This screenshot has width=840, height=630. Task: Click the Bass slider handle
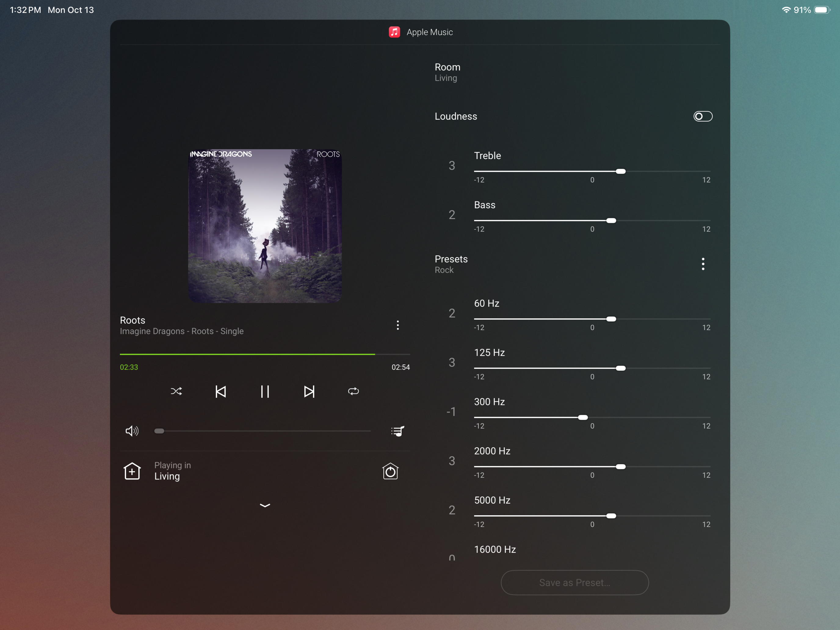(x=611, y=221)
